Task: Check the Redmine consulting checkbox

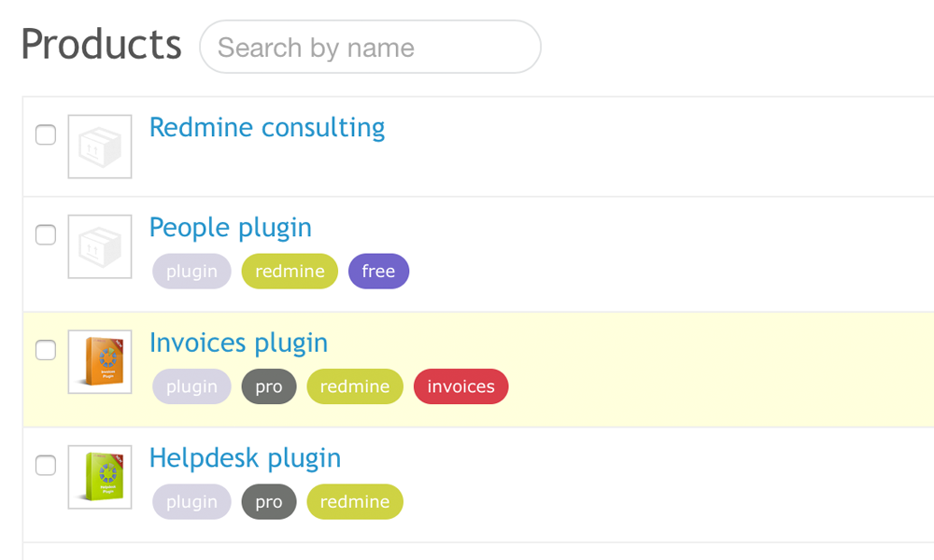Action: click(46, 135)
